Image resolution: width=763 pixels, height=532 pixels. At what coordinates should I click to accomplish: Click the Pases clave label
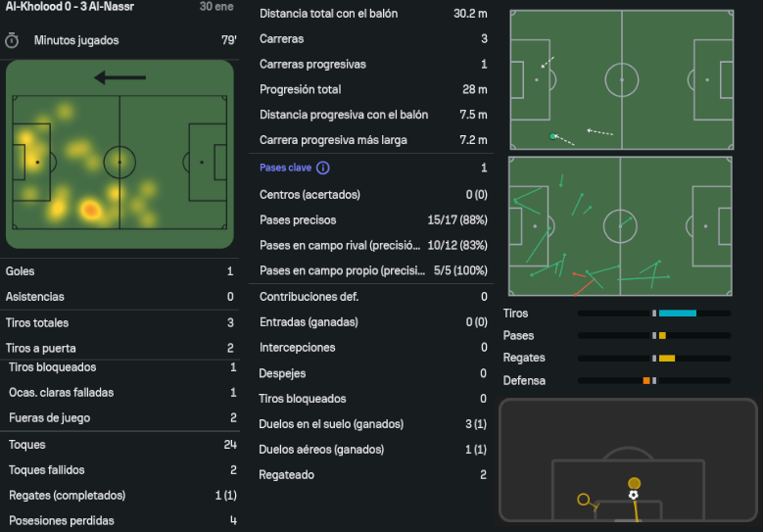pyautogui.click(x=285, y=169)
